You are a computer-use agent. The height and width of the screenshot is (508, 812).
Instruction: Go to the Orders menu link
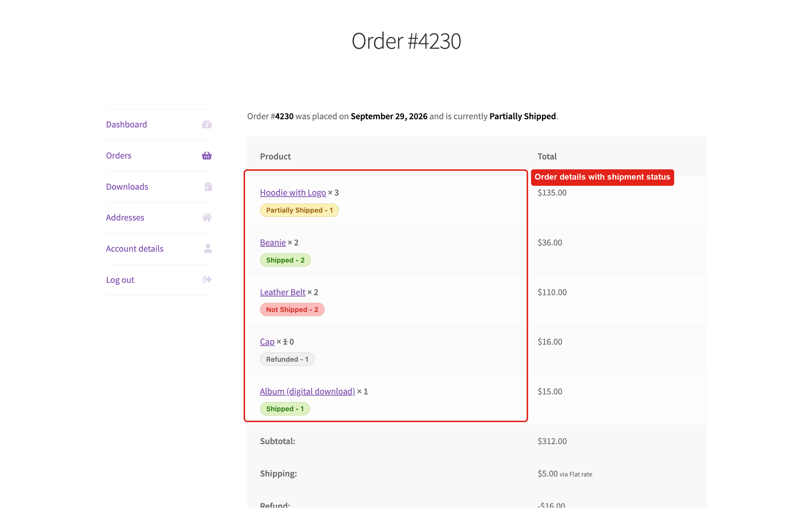(118, 156)
